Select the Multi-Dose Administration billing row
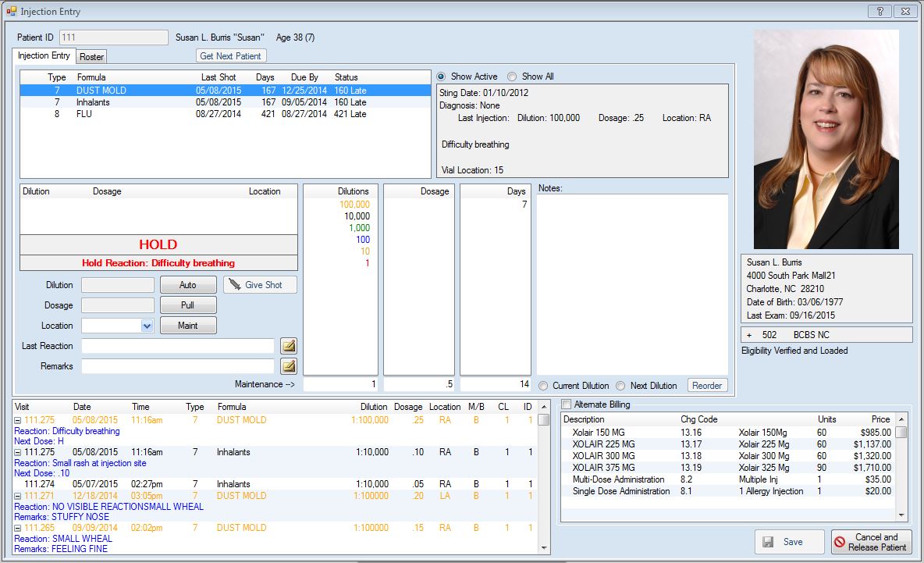Image resolution: width=924 pixels, height=563 pixels. (728, 479)
